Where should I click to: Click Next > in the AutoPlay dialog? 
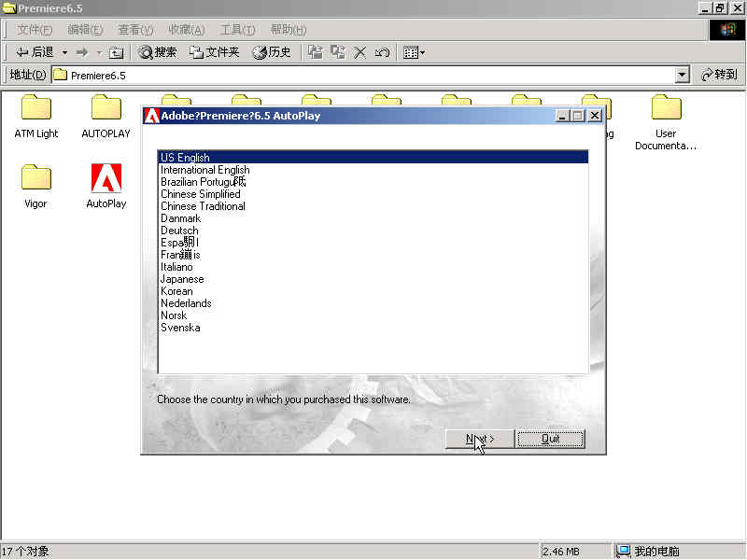coord(480,439)
